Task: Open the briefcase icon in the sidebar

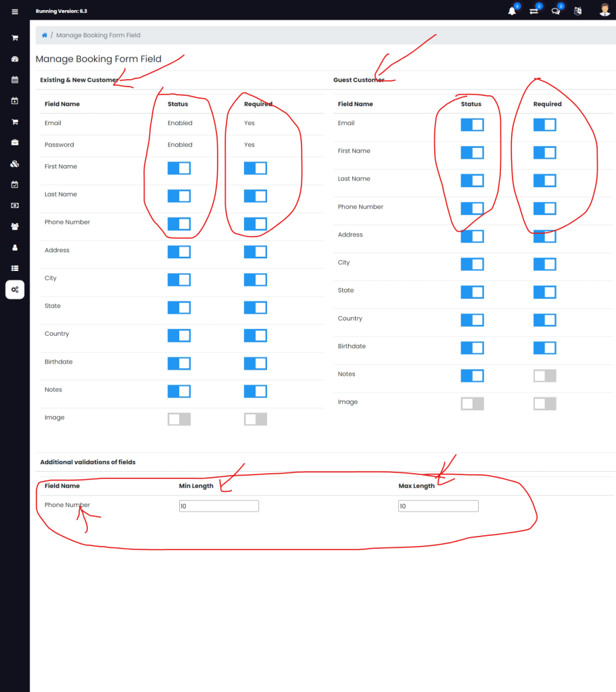Action: [15, 143]
